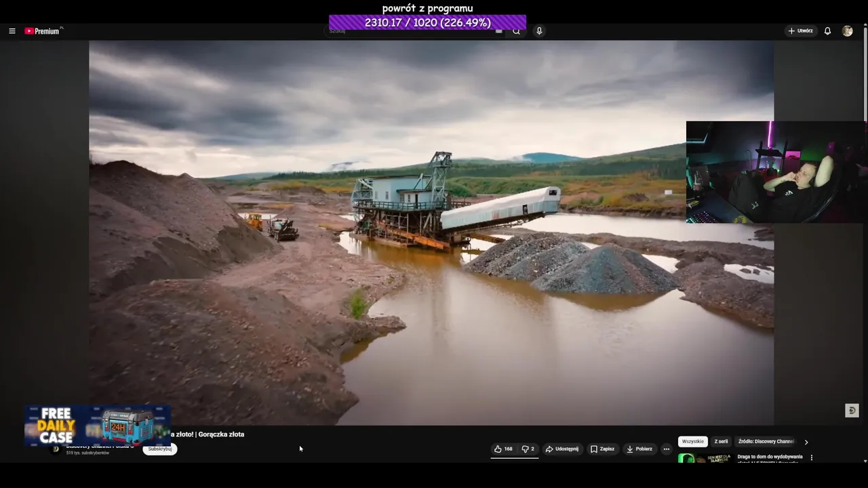Show more filter chips with arrow
868x488 pixels.
point(806,442)
